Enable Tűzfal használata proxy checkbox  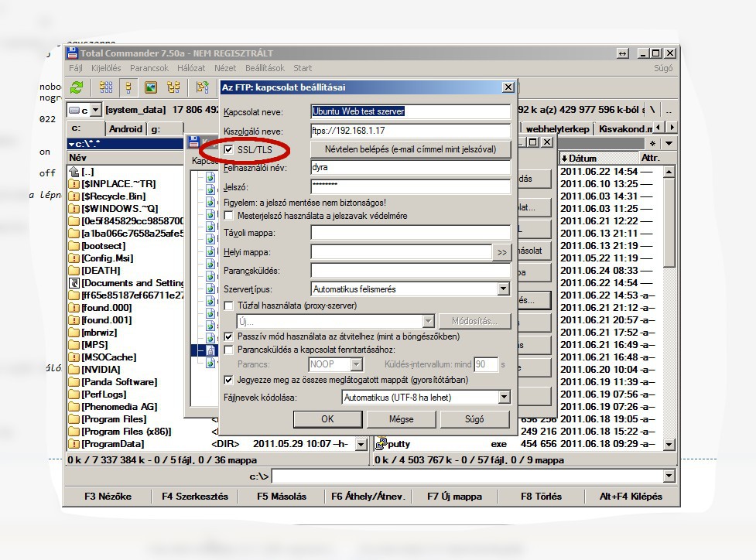(x=228, y=306)
